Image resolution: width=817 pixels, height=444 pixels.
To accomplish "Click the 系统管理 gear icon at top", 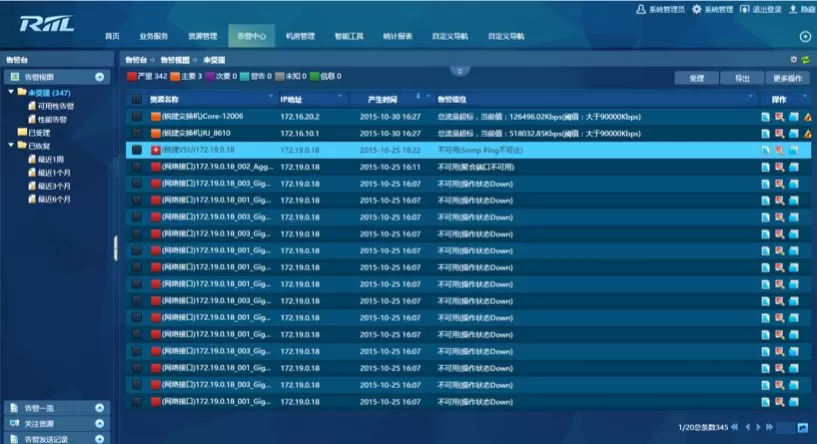I will click(697, 9).
